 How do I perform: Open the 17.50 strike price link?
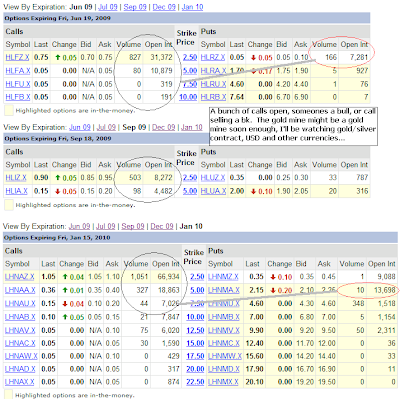pyautogui.click(x=195, y=356)
